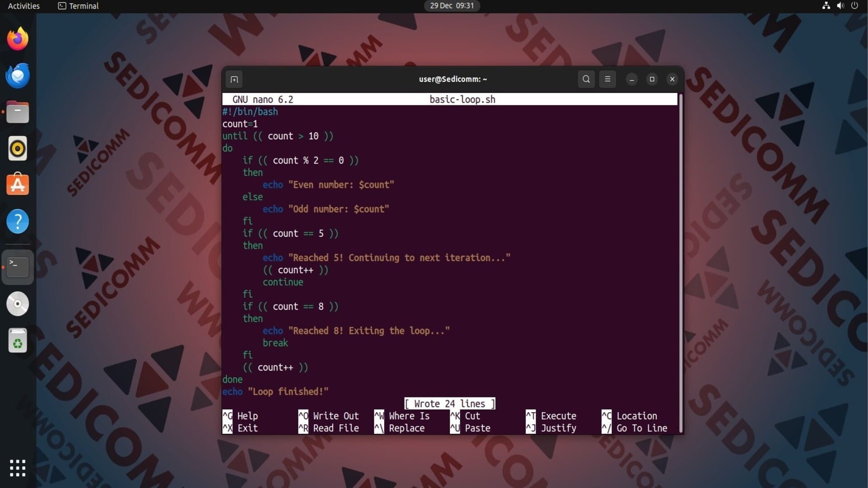Open the Terminal app menu in top bar
Image resolution: width=868 pixels, height=488 pixels.
[x=79, y=6]
